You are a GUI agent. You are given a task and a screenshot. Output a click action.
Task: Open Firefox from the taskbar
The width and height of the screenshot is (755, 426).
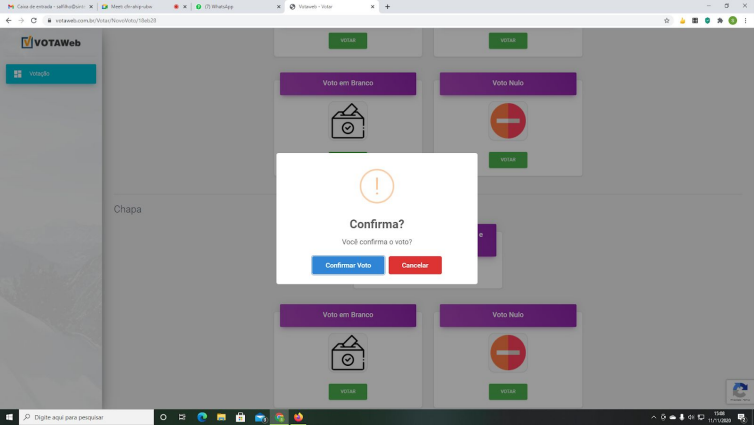click(298, 417)
